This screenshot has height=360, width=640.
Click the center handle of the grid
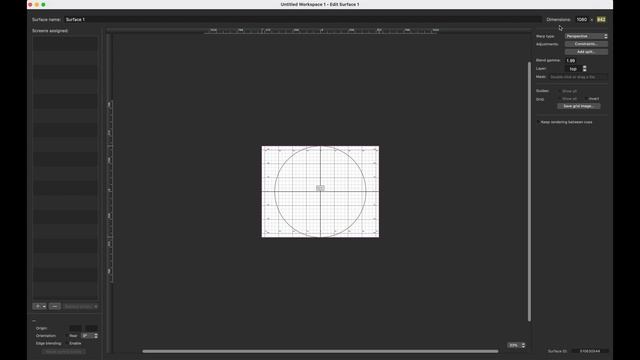[x=320, y=188]
